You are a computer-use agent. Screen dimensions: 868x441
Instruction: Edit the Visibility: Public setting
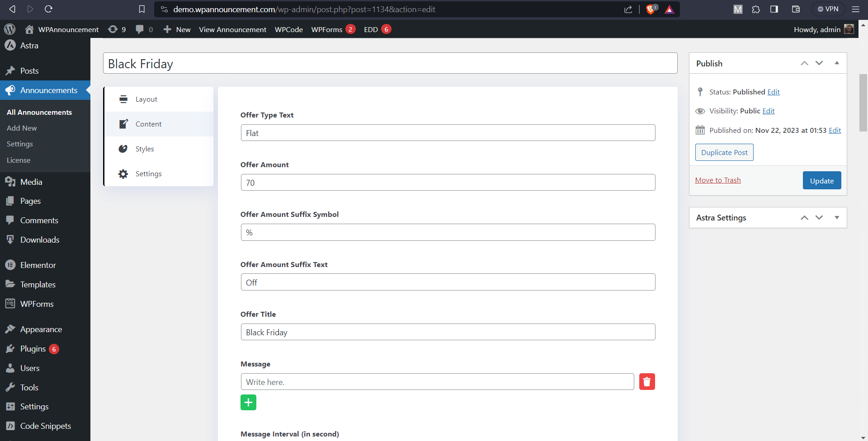click(x=769, y=111)
